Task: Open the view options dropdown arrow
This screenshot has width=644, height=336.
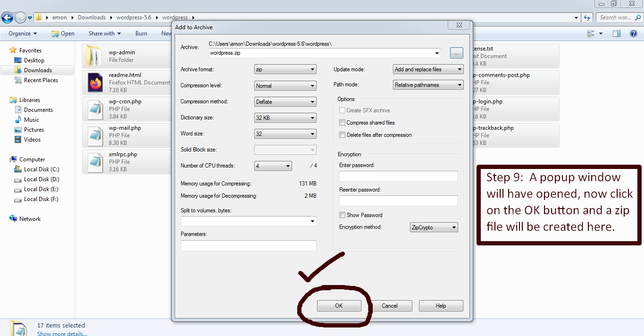Action: tap(601, 34)
